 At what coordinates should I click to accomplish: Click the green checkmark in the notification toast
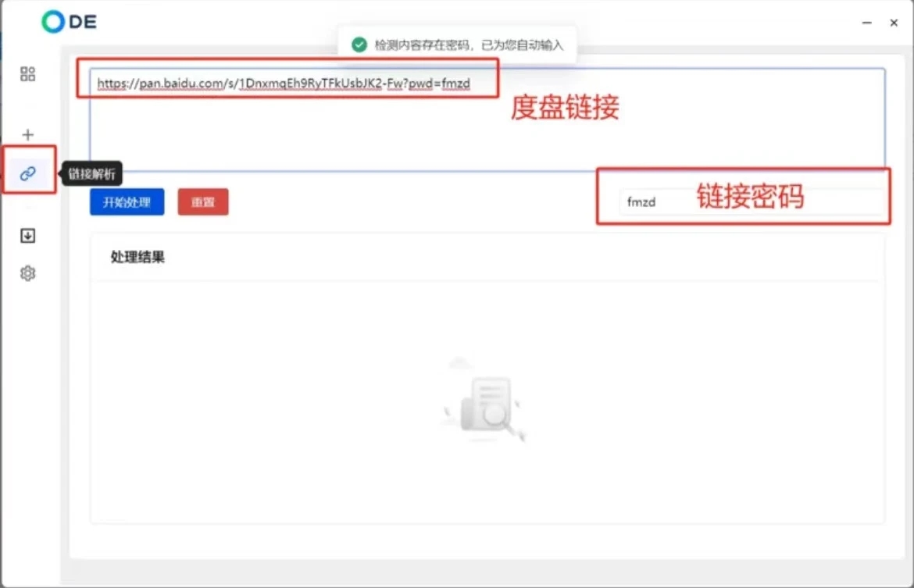tap(359, 45)
